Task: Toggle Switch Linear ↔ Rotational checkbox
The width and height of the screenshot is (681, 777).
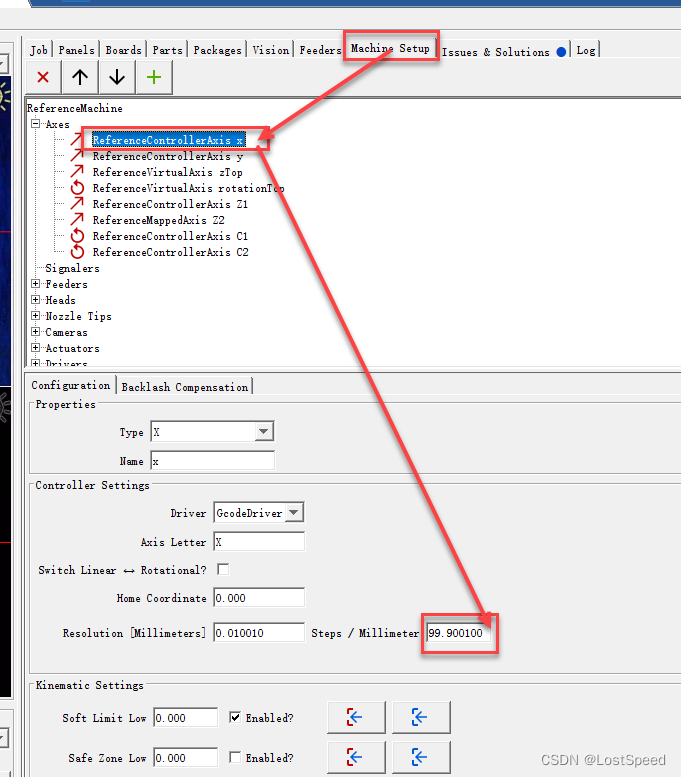Action: (x=223, y=569)
